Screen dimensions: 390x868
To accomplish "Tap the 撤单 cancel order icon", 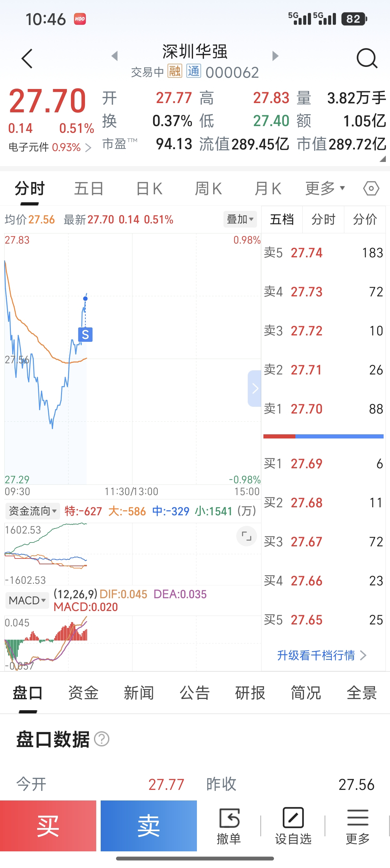I will pyautogui.click(x=229, y=825).
